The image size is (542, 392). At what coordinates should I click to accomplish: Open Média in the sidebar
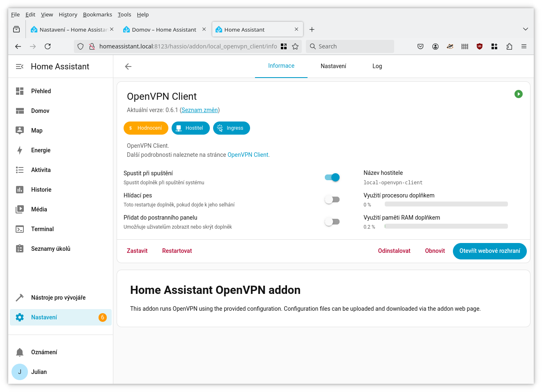pos(61,209)
